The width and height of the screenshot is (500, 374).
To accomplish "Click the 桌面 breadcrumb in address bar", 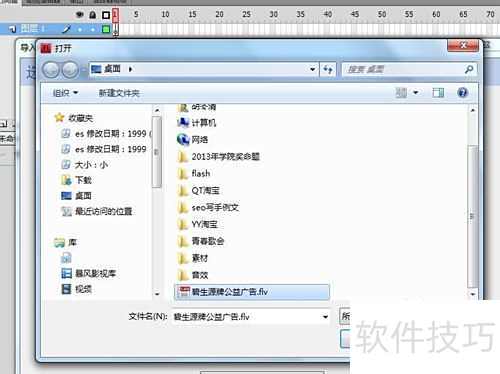I will pos(112,69).
